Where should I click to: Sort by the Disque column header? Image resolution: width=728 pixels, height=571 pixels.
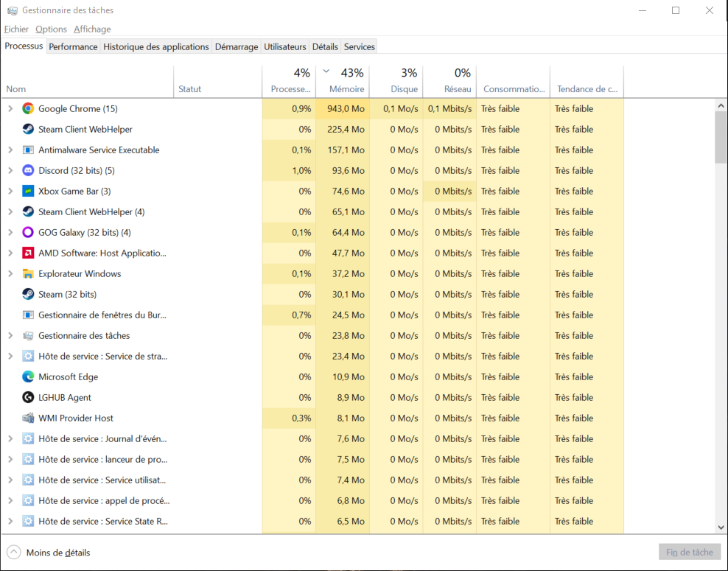(404, 88)
